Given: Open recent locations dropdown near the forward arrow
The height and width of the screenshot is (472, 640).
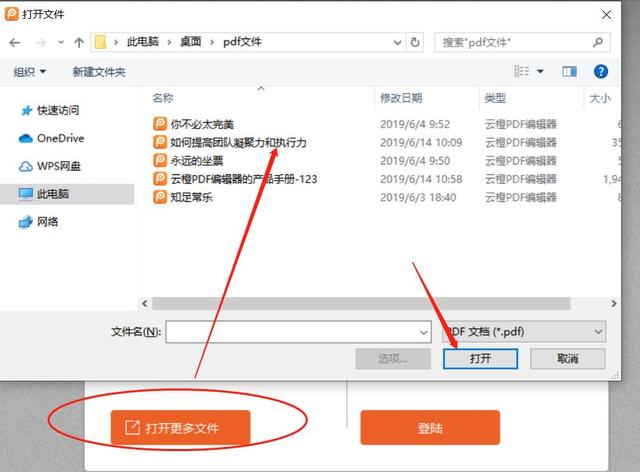Looking at the screenshot, I should pos(61,42).
